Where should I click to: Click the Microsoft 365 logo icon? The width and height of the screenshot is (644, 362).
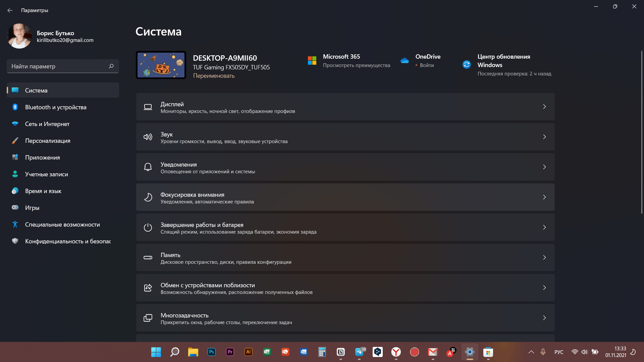click(312, 60)
